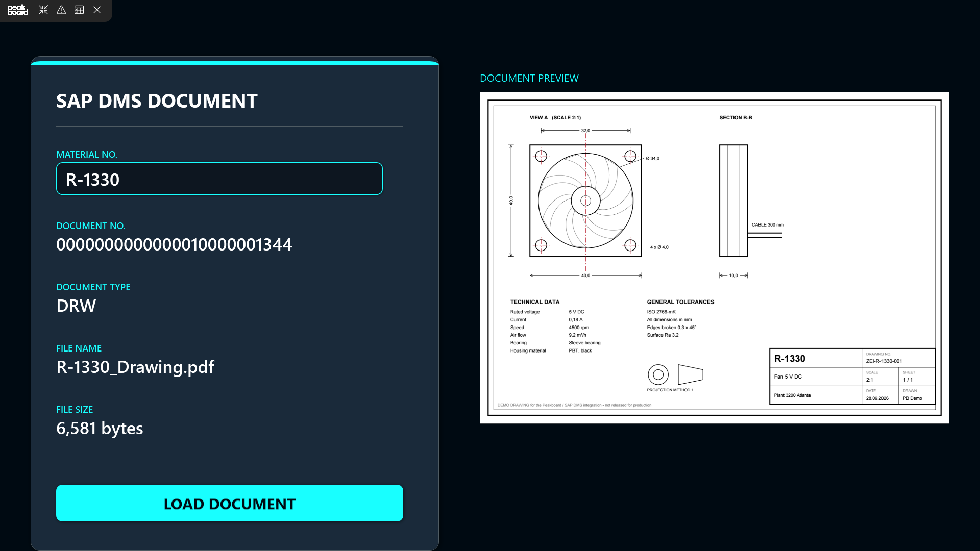Open the warning triangle icon
This screenshot has width=980, height=551.
pyautogui.click(x=61, y=10)
